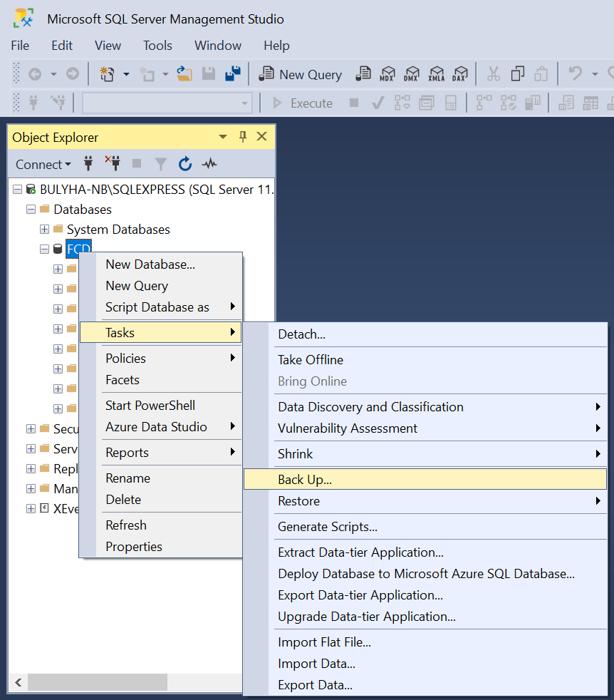614x700 pixels.
Task: Open the Policies submenu
Action: [161, 359]
